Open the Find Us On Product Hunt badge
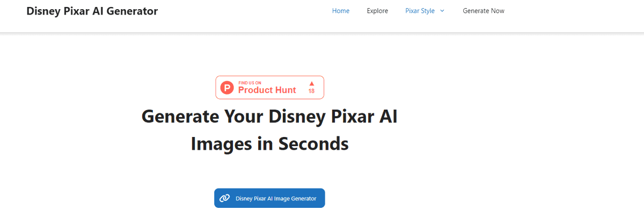 coord(270,88)
